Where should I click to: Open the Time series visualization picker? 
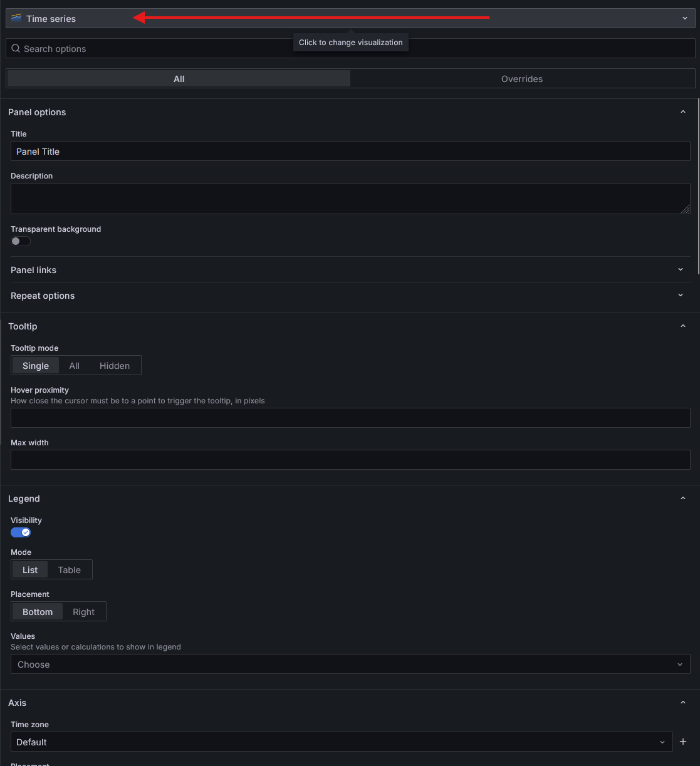click(350, 18)
